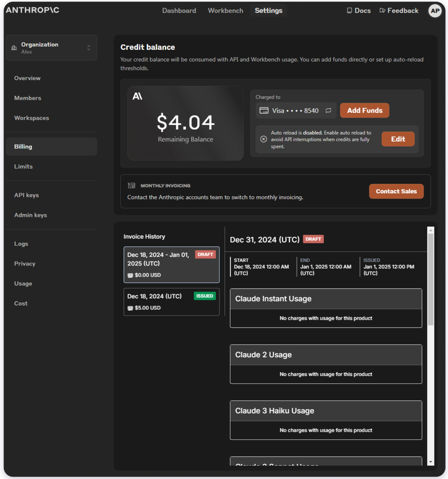Click the Feedback flag icon
The width and height of the screenshot is (448, 479).
(382, 10)
